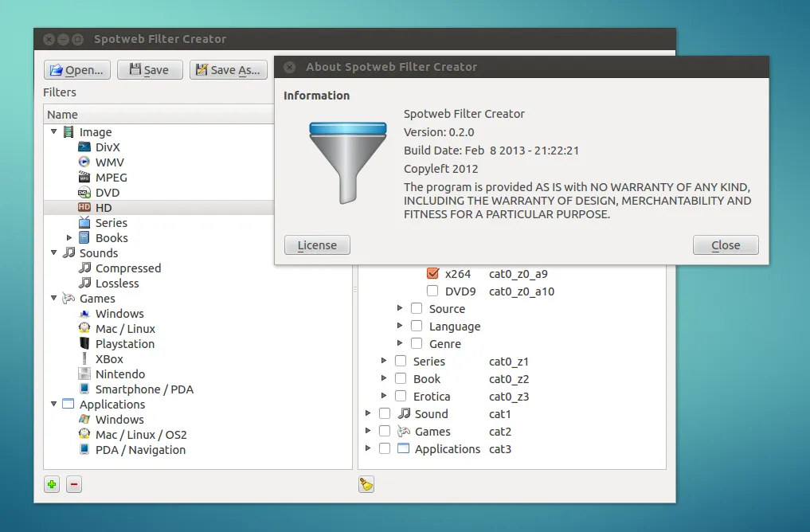Click the License button in the About dialog
810x532 pixels.
click(316, 244)
